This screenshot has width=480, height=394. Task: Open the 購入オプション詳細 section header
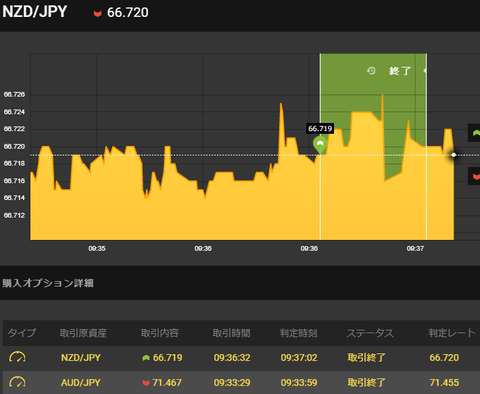point(48,283)
